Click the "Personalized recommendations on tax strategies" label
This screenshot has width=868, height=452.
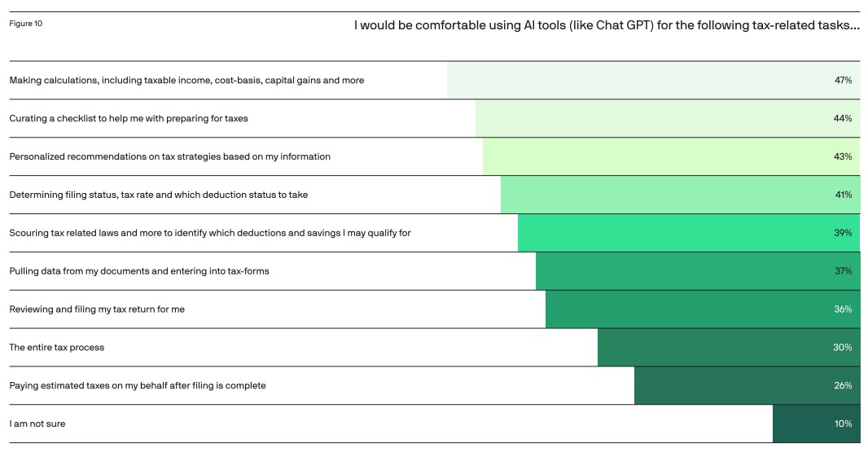(169, 156)
